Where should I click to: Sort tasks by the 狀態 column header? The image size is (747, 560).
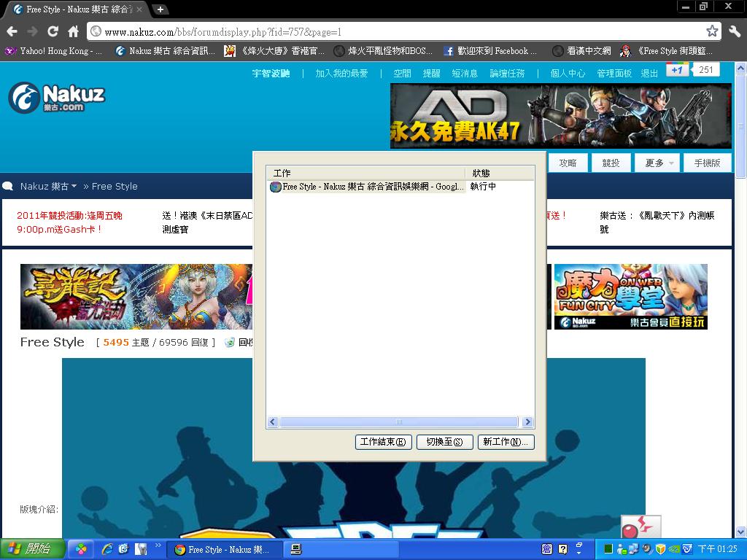pyautogui.click(x=500, y=173)
